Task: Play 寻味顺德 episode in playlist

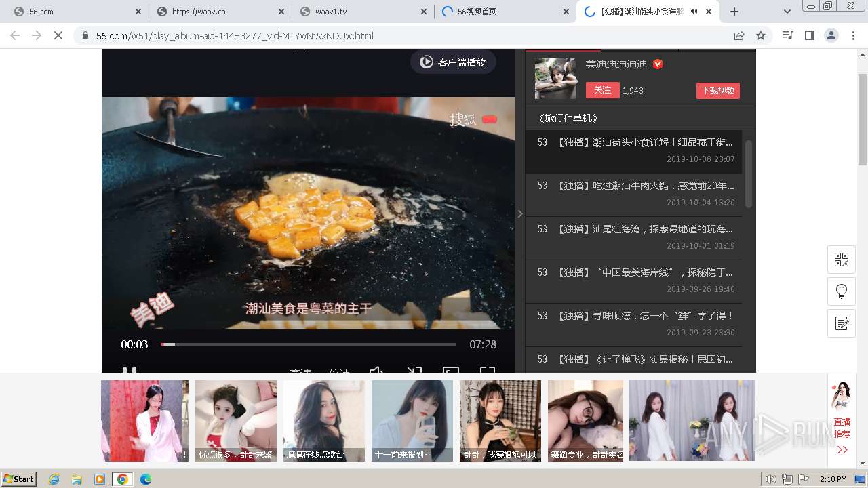Action: tap(633, 324)
